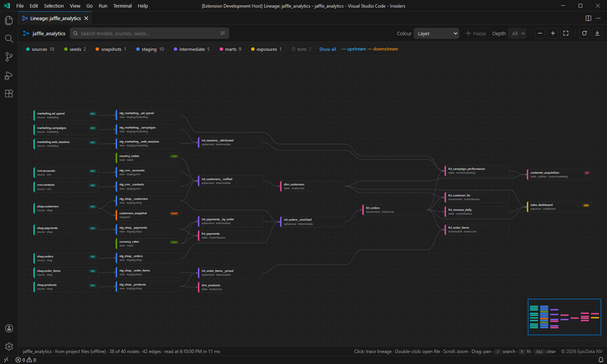Screen dimensions: 607x364
Task: Open the Extensions view
Action: 9,94
